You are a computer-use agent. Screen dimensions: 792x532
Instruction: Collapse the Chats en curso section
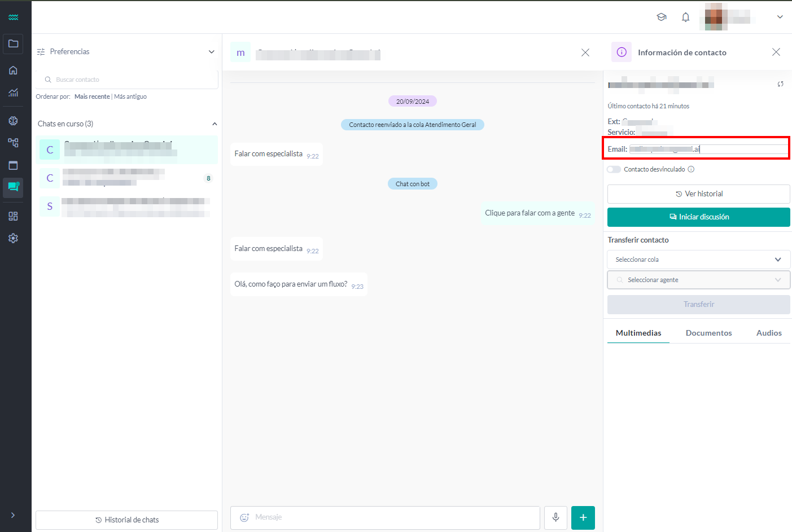[215, 123]
